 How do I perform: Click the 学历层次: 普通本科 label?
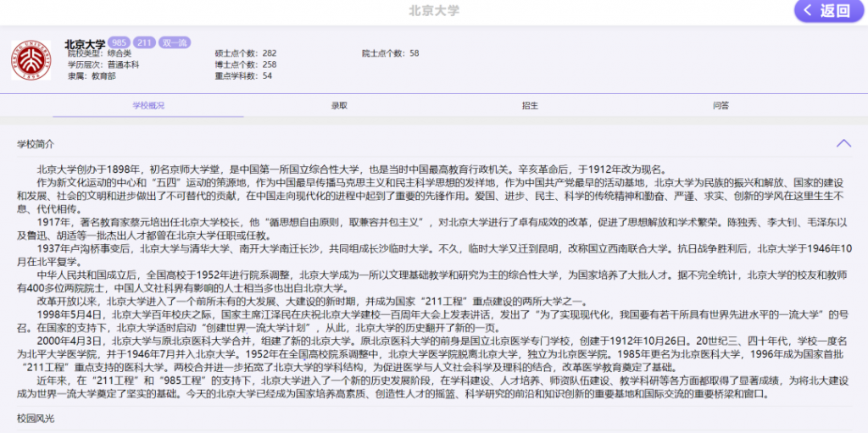103,64
